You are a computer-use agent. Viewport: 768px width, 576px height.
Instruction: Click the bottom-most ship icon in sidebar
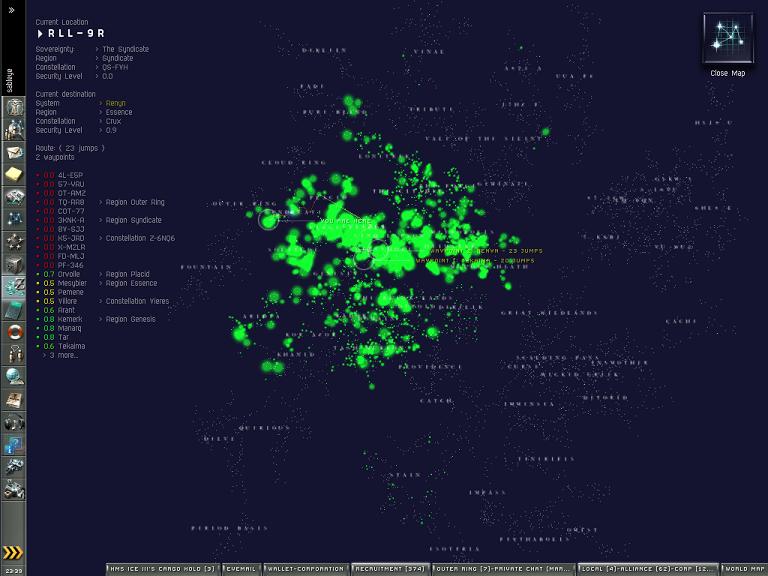(x=14, y=490)
